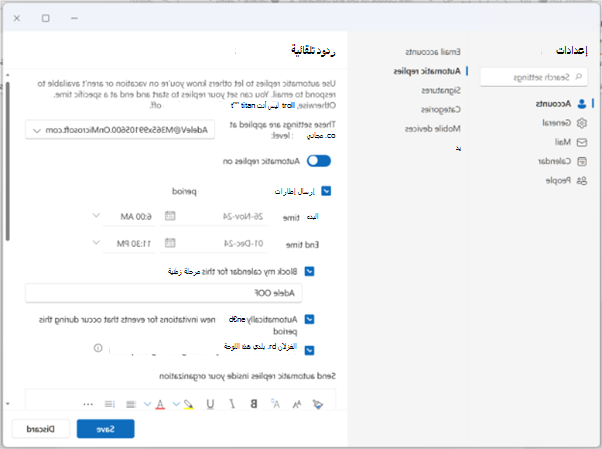
Task: Toggle Block my calendar checkbox
Action: (309, 272)
